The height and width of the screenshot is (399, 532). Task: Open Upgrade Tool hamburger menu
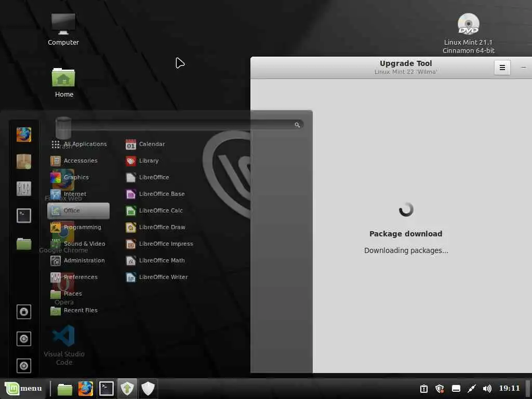click(x=502, y=68)
